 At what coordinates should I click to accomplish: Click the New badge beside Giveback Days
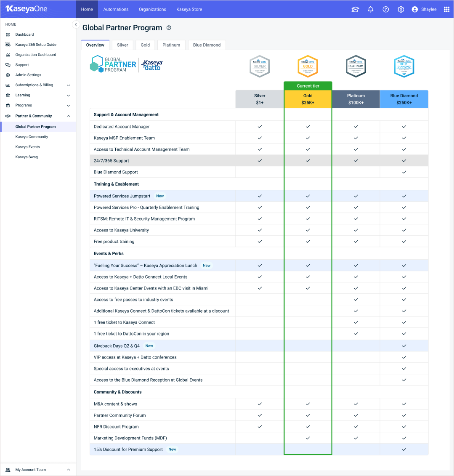click(x=149, y=346)
